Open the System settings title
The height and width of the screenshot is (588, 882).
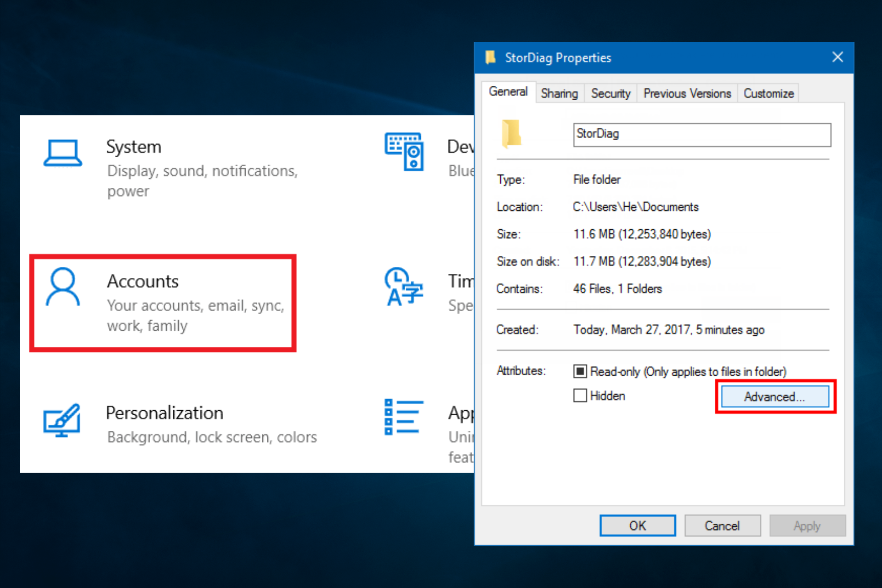134,147
